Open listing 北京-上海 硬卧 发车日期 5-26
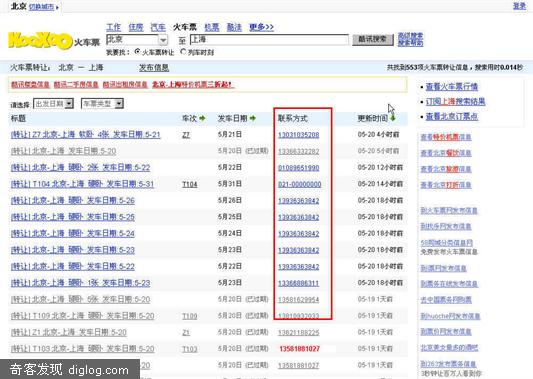Image resolution: width=533 pixels, height=379 pixels. tap(73, 200)
